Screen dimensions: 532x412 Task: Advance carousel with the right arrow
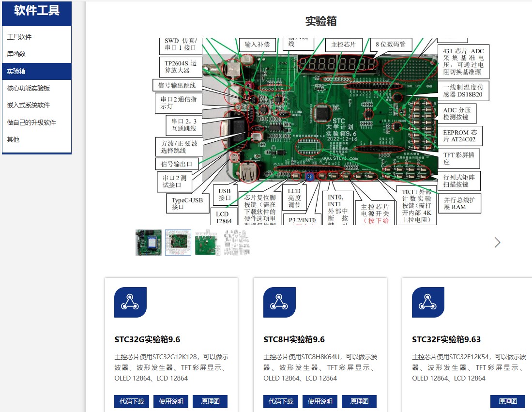[x=497, y=243]
